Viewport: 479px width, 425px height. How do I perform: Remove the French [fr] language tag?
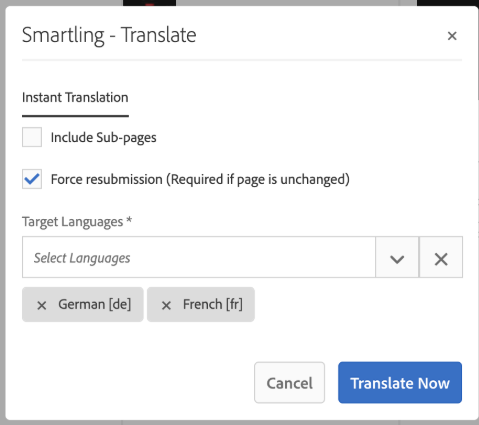[x=166, y=305]
